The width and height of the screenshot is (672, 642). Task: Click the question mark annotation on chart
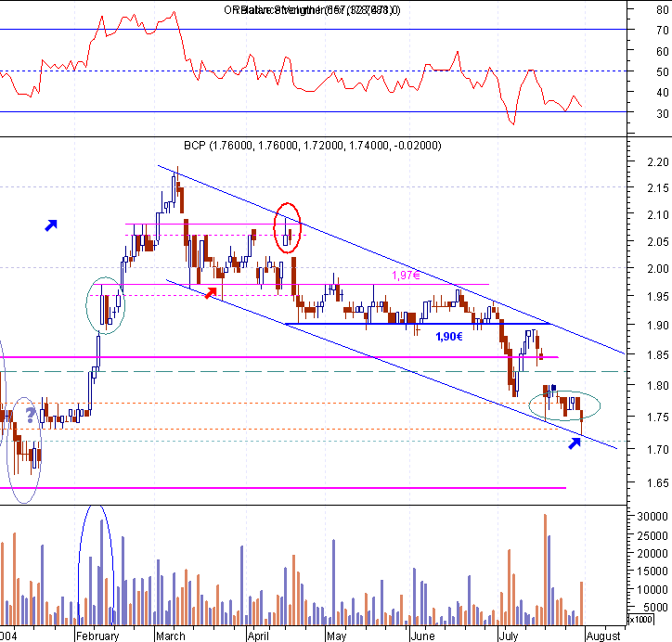click(x=30, y=415)
